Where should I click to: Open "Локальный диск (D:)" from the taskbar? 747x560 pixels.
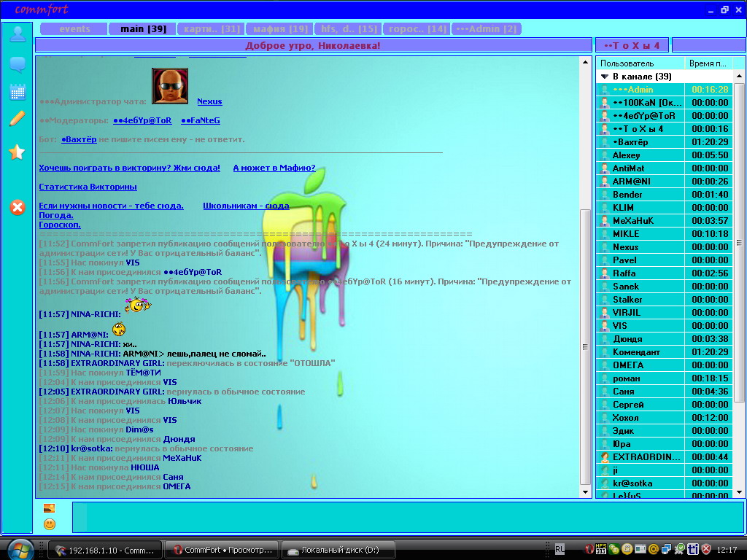pyautogui.click(x=338, y=550)
